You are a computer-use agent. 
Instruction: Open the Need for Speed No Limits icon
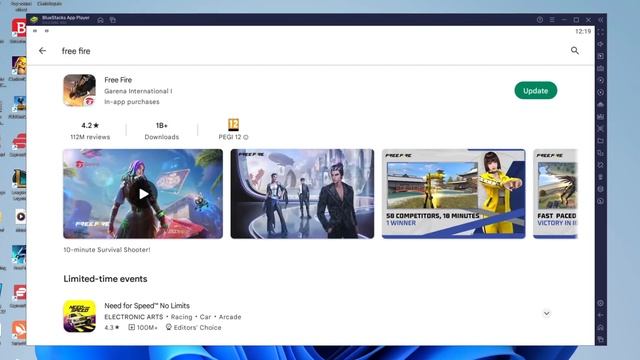tap(80, 316)
